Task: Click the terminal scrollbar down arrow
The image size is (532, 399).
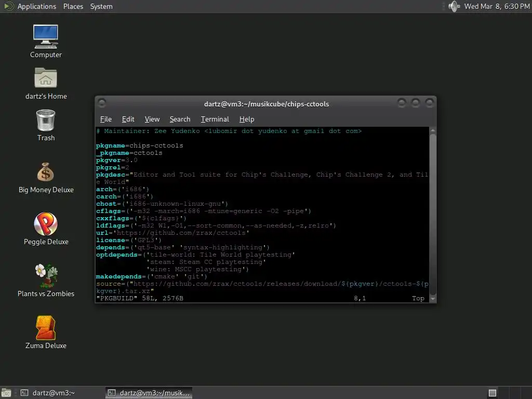Action: (433, 299)
